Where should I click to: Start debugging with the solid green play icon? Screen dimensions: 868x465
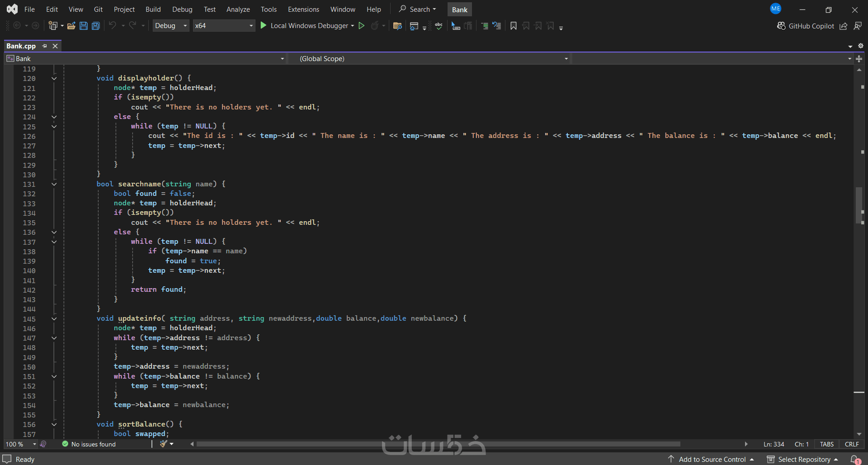264,26
